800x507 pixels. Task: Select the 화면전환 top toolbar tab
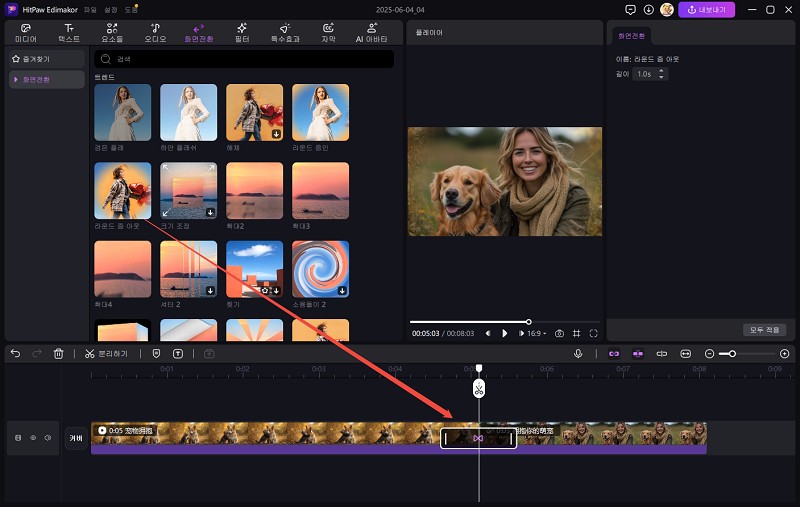[x=198, y=33]
